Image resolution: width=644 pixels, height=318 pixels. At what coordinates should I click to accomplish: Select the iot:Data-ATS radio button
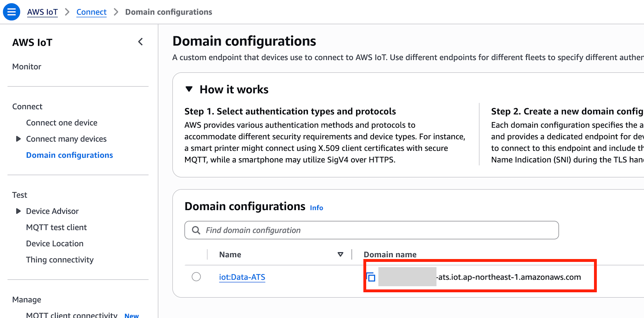click(x=196, y=277)
